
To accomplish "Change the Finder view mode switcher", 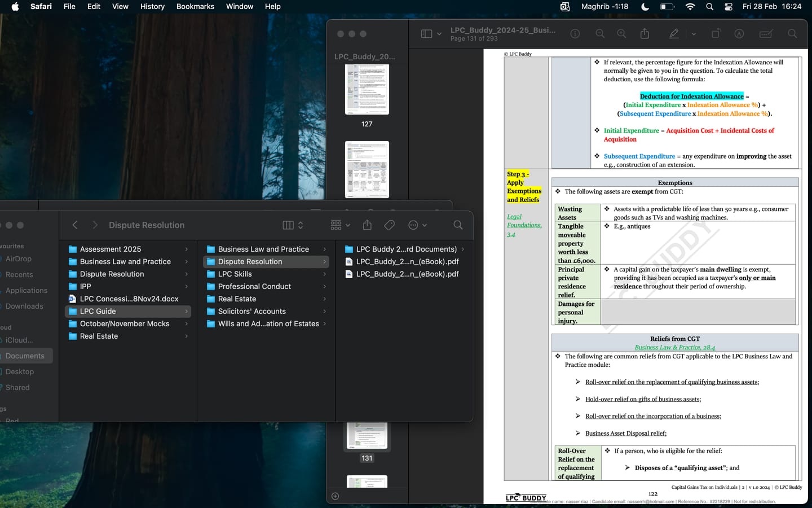I will coord(293,225).
